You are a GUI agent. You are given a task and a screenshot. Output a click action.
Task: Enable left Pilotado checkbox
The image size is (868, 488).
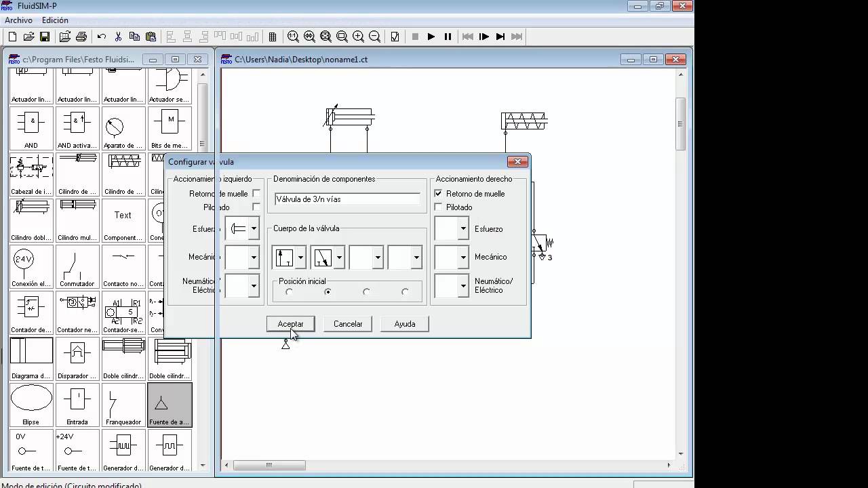coord(256,207)
